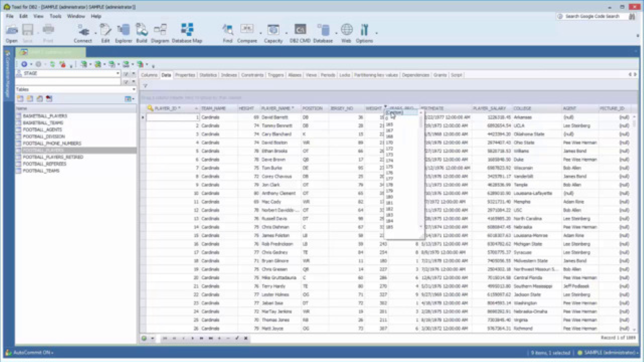Open the Compare tool

pyautogui.click(x=247, y=29)
